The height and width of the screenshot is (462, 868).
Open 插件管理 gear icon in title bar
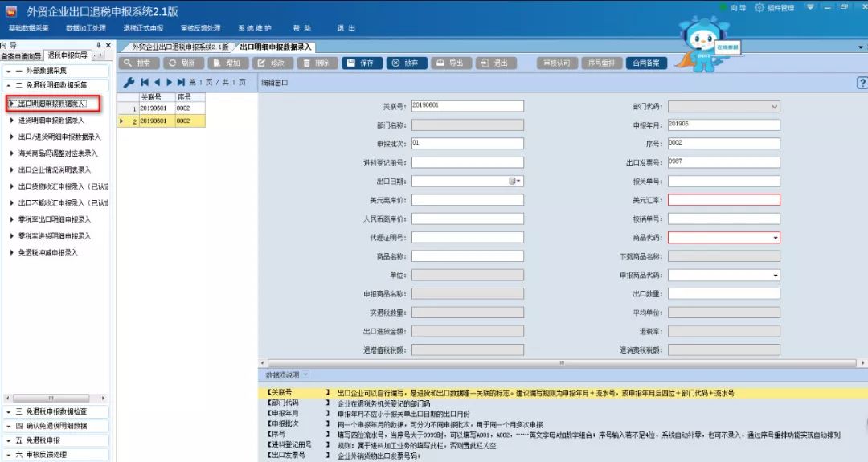coord(759,8)
